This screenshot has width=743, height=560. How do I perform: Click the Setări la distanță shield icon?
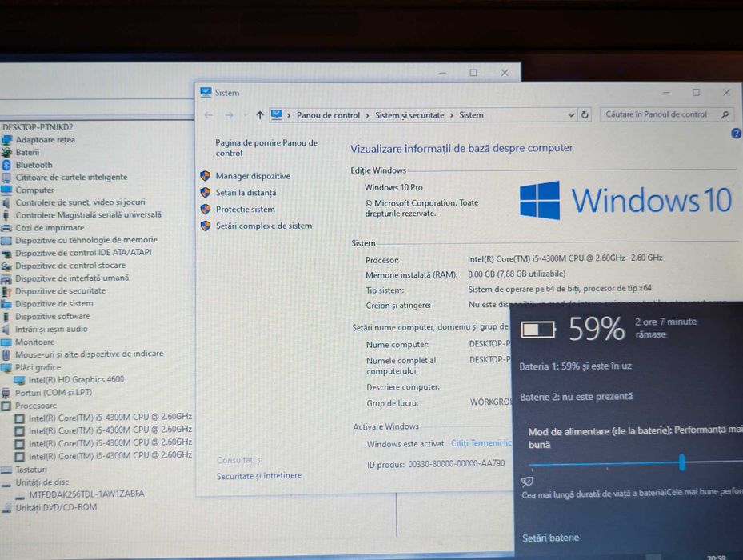(x=206, y=193)
